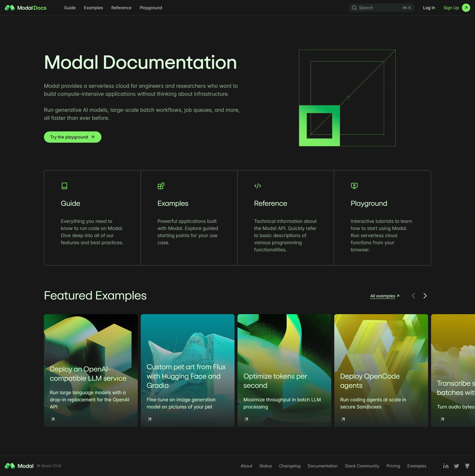
Task: Open the Reference card heading
Action: [x=270, y=203]
